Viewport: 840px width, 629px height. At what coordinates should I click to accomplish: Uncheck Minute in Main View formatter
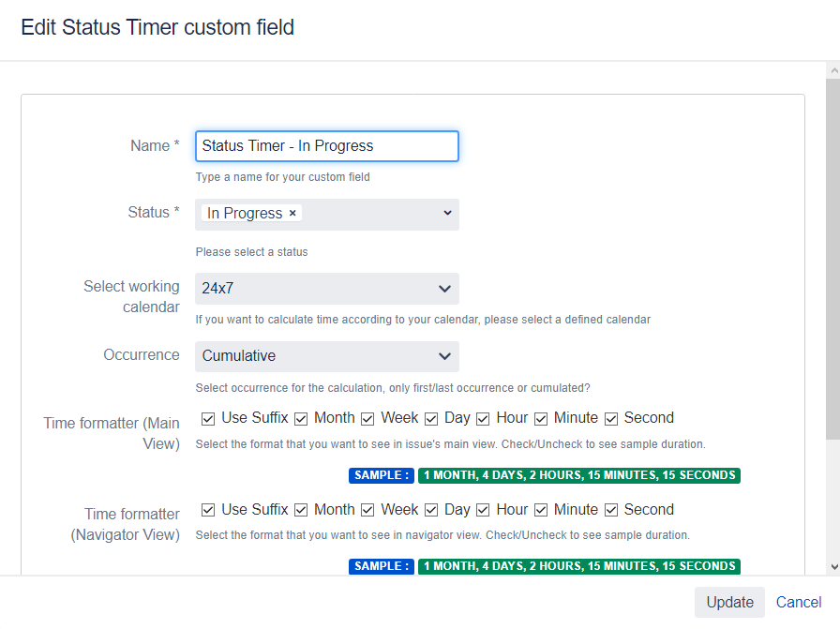click(541, 418)
